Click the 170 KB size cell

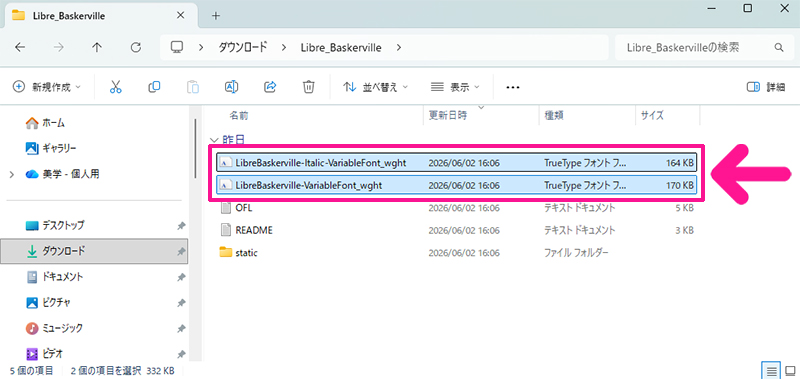[680, 185]
